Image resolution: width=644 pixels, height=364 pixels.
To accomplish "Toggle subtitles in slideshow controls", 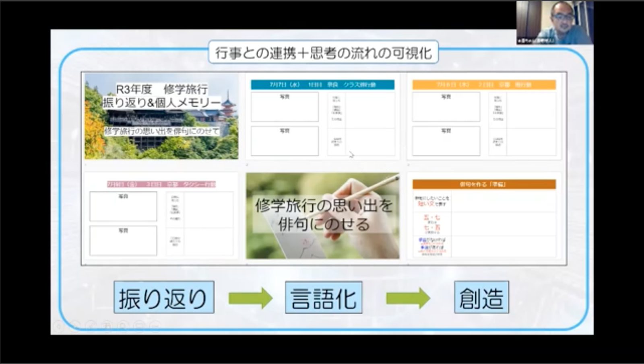I will [139, 326].
